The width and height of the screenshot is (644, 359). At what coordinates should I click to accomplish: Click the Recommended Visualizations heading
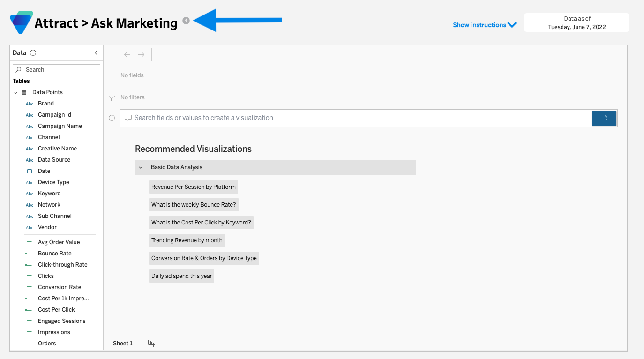click(193, 149)
